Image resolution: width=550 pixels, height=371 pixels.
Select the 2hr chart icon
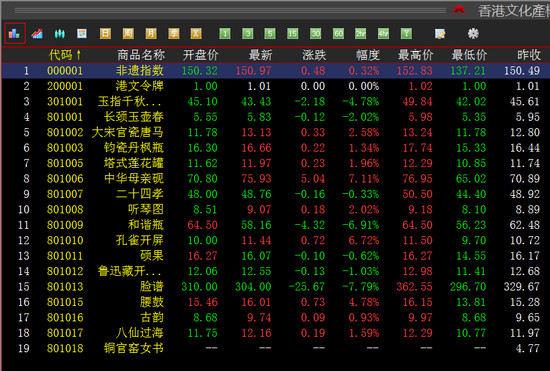tap(361, 33)
